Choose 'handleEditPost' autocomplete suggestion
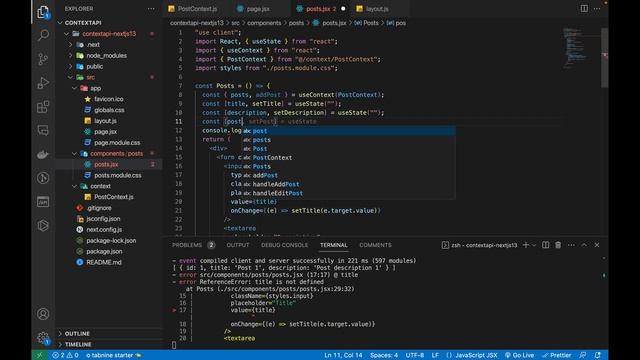Viewport: 640px width, 360px height. click(348, 193)
